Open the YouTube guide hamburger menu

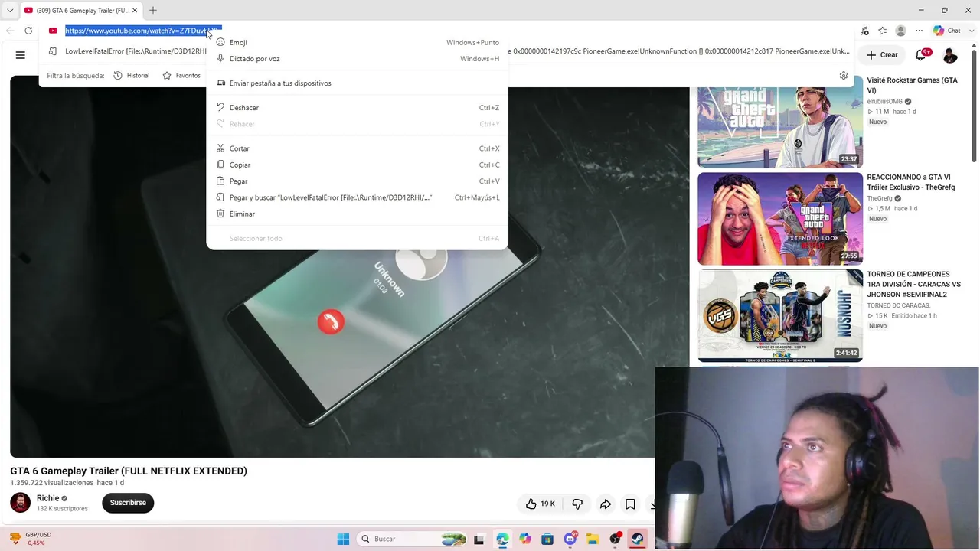click(x=21, y=55)
